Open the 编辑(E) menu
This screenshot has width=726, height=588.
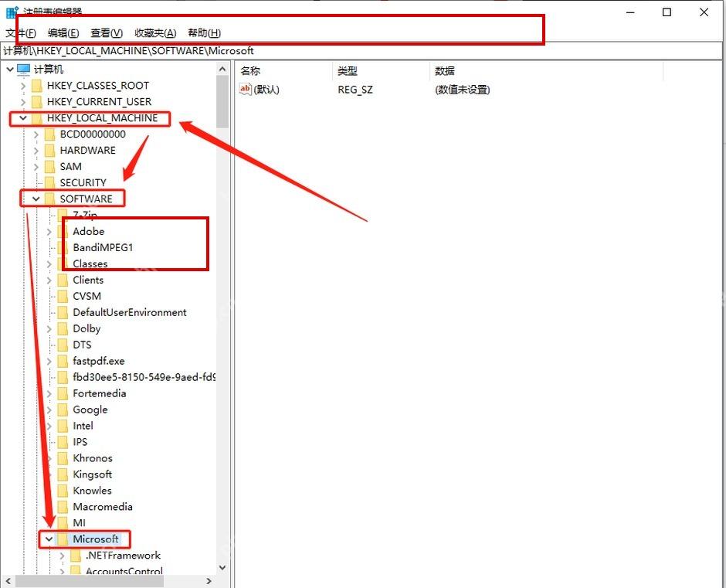(63, 33)
